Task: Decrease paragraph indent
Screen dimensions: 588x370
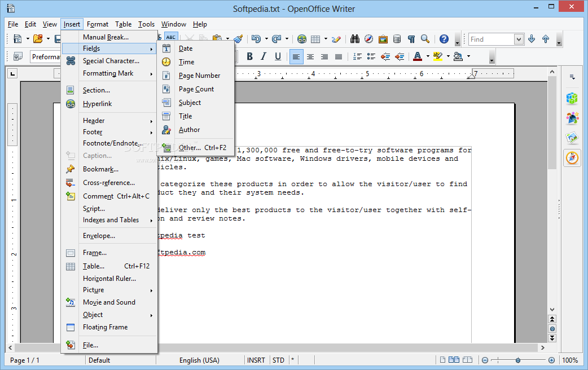Action: 385,56
